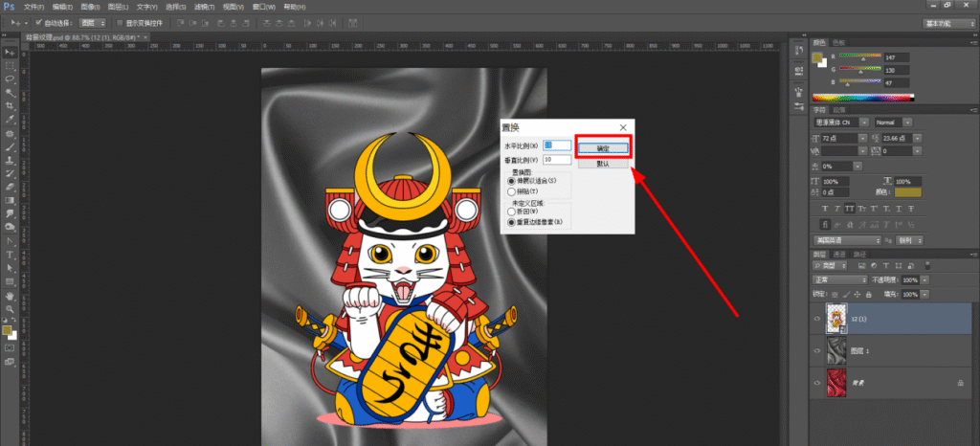Hide the 12 (1) layer

pos(817,319)
